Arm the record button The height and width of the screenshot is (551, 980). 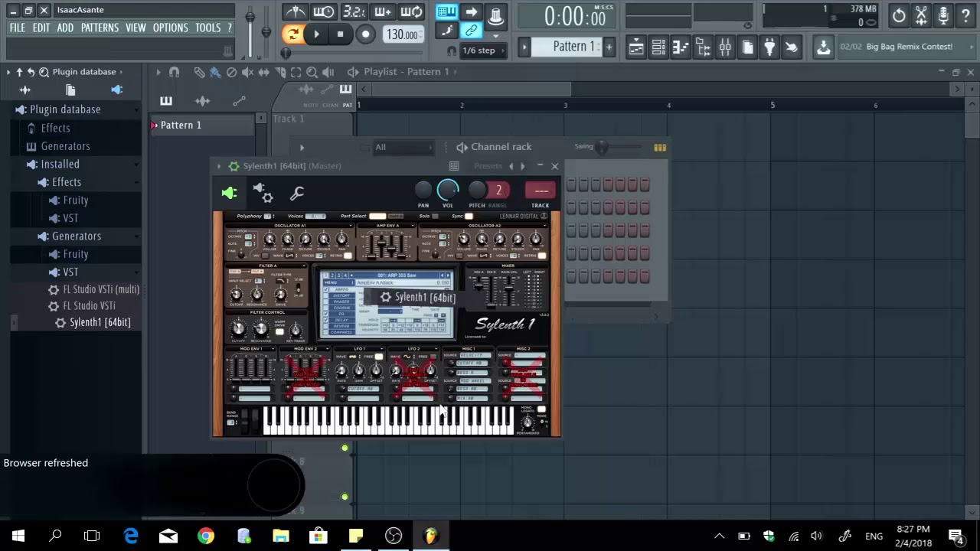point(365,34)
